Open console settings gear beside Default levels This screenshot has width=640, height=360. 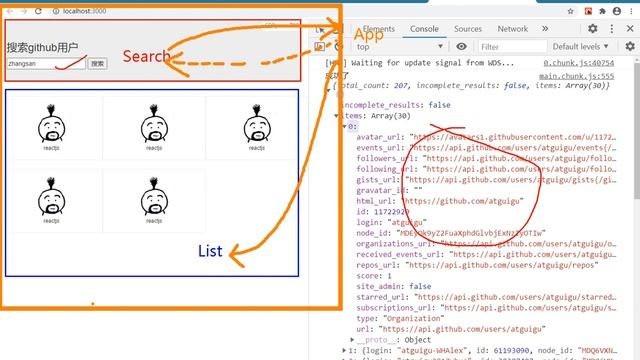tap(630, 47)
